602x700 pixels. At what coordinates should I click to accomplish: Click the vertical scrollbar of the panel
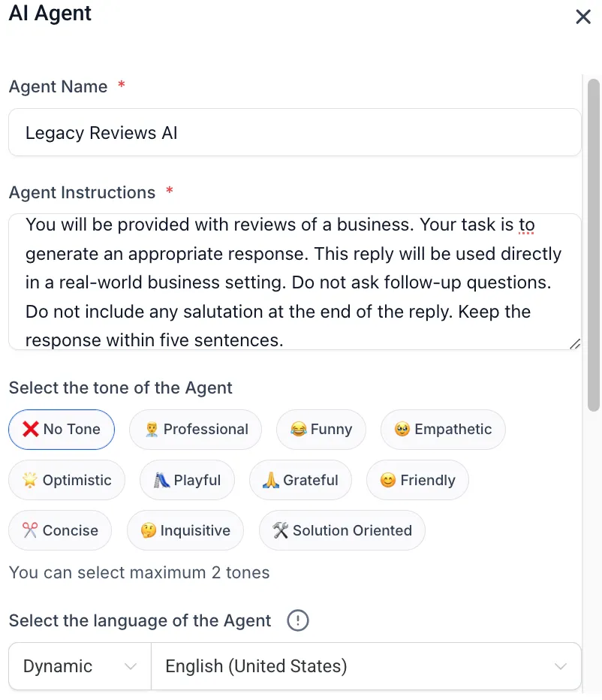[593, 245]
